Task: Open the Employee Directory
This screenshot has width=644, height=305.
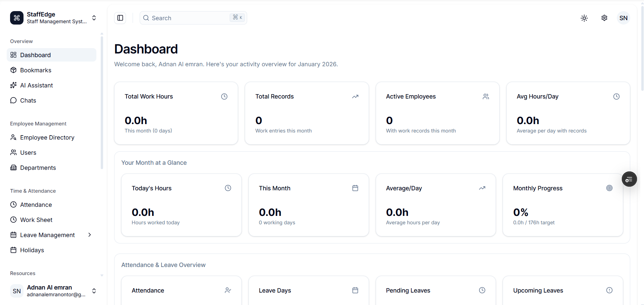Action: [x=51, y=137]
